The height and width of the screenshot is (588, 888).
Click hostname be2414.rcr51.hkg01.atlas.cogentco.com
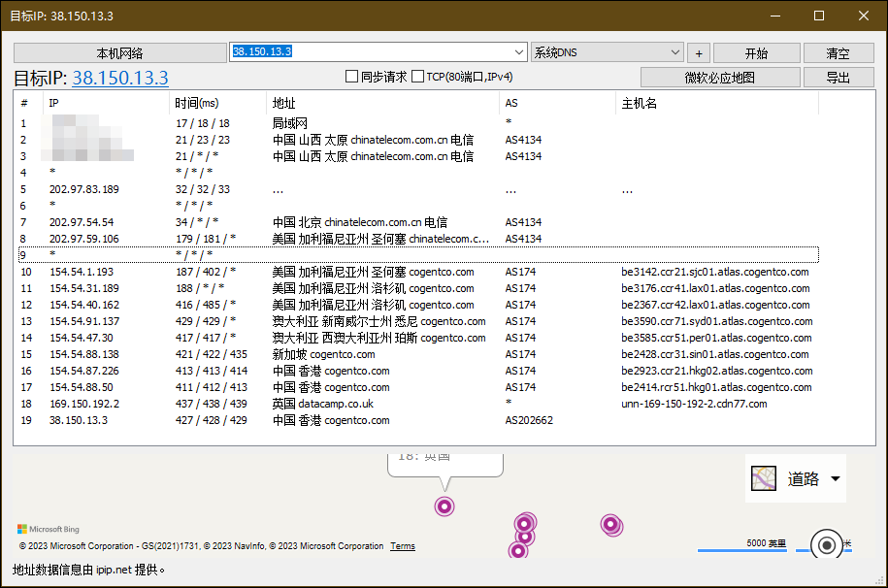716,387
